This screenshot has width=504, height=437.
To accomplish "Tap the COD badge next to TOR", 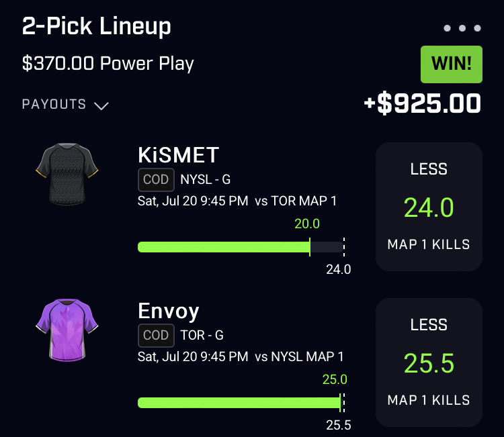I will click(156, 335).
